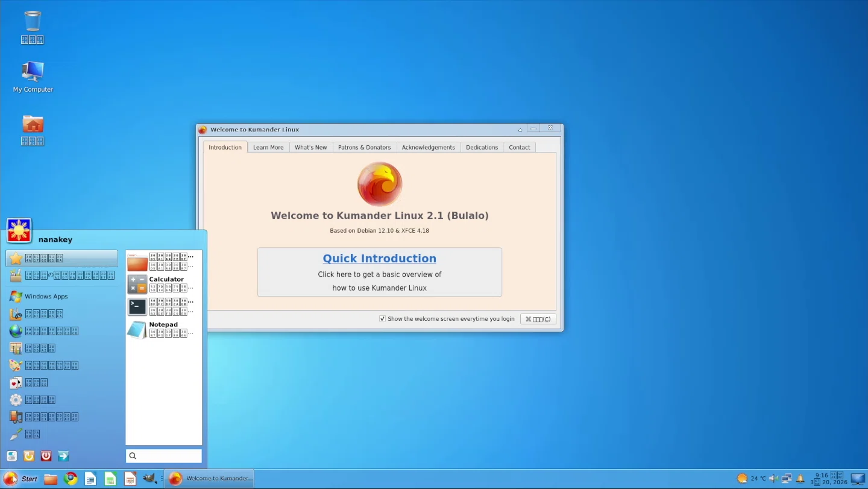
Task: Open the settings switch icon at menu bottom
Action: point(11,456)
